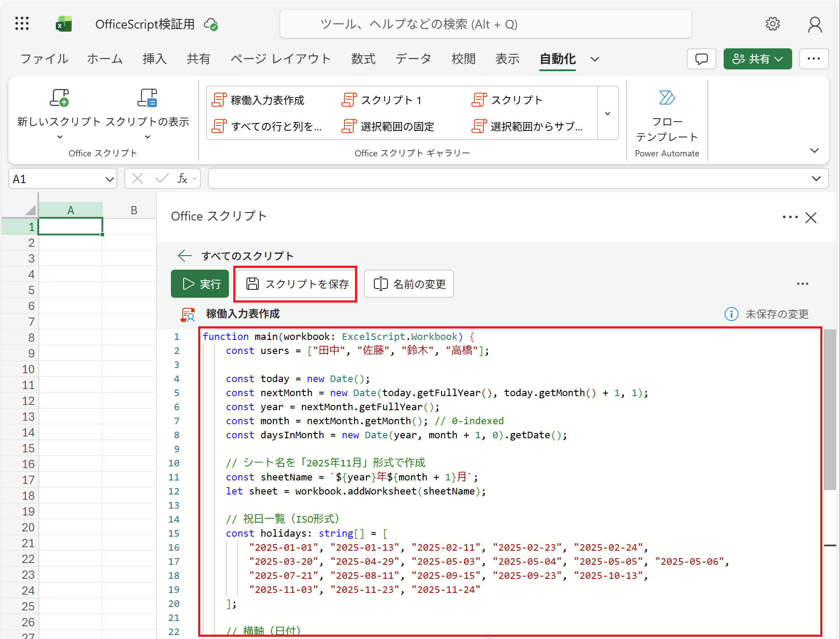Viewport: 840px width, 639px height.
Task: Open the account profile icon
Action: tap(815, 24)
